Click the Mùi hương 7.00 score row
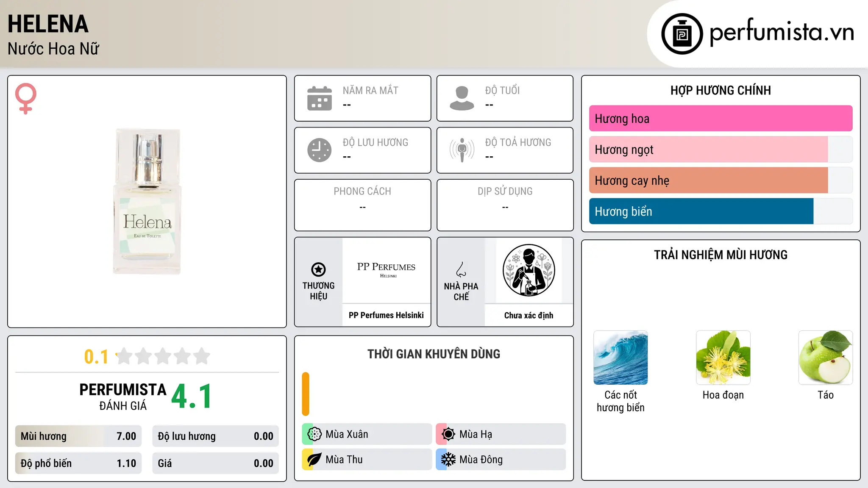The height and width of the screenshot is (488, 868). pyautogui.click(x=78, y=436)
